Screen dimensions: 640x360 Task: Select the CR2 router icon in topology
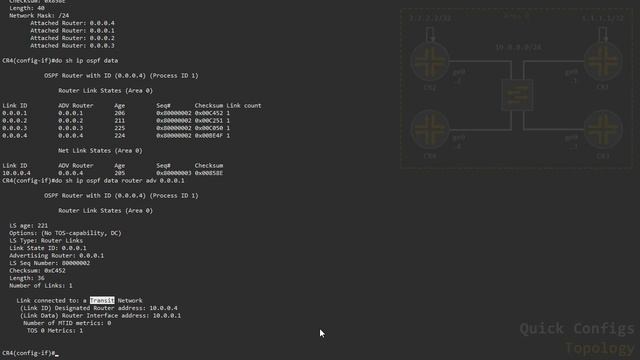pyautogui.click(x=430, y=61)
